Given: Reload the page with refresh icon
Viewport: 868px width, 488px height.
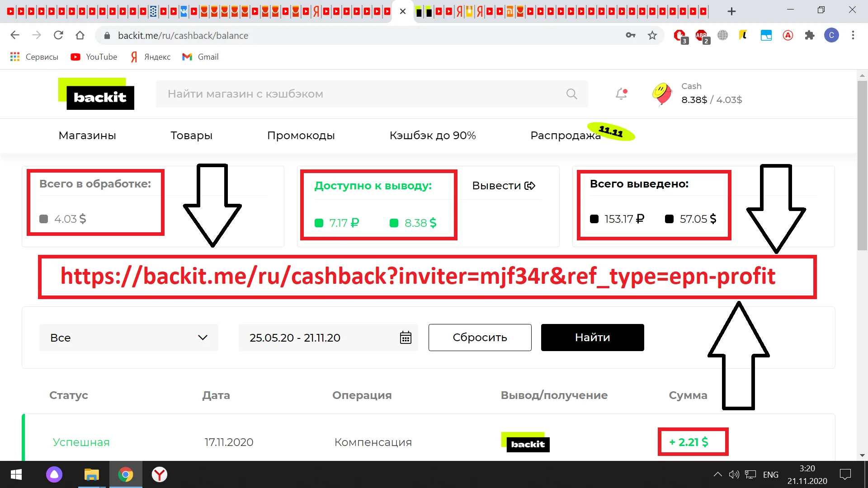Looking at the screenshot, I should (58, 35).
